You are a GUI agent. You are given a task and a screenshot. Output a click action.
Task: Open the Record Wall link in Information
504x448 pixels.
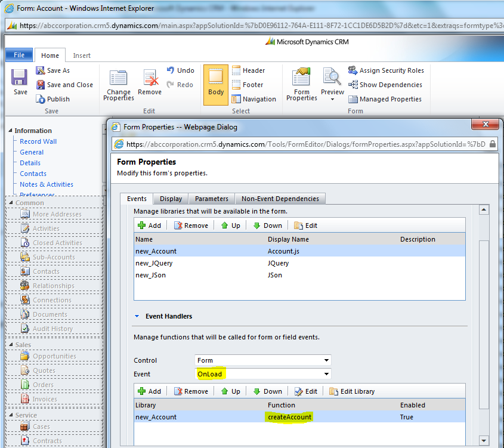[38, 141]
